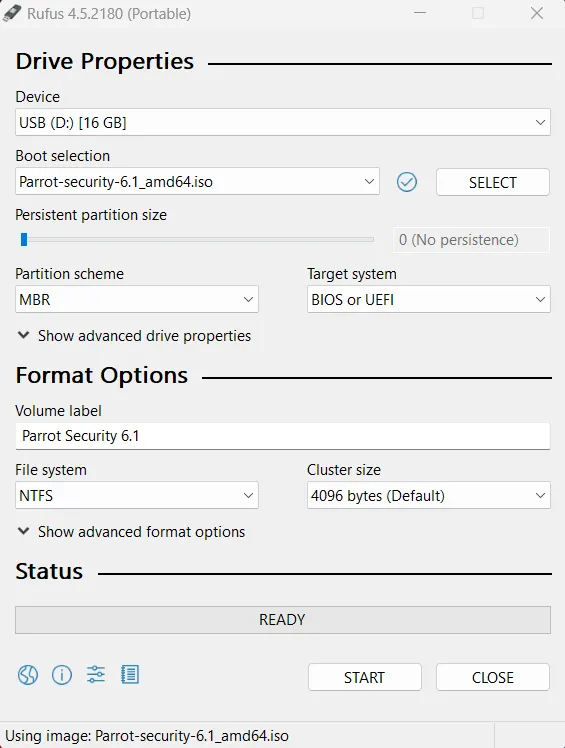Click the persistent partition size slider handle
Image resolution: width=565 pixels, height=748 pixels.
coord(24,239)
